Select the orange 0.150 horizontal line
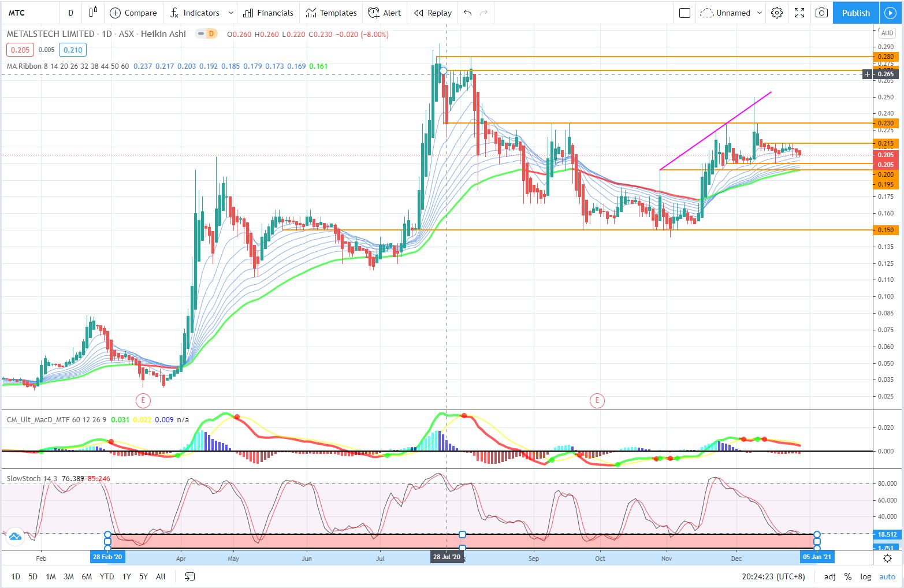The width and height of the screenshot is (904, 588). click(578, 230)
